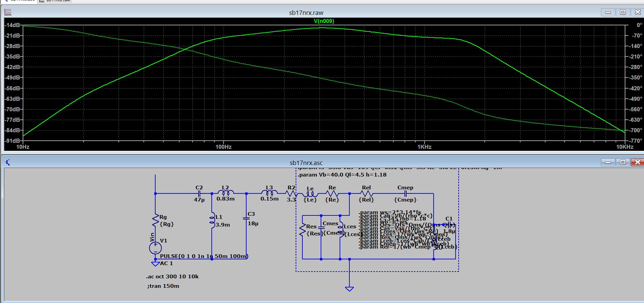
Task: Click the -14dB label on the magnitude axis
Action: (x=13, y=25)
